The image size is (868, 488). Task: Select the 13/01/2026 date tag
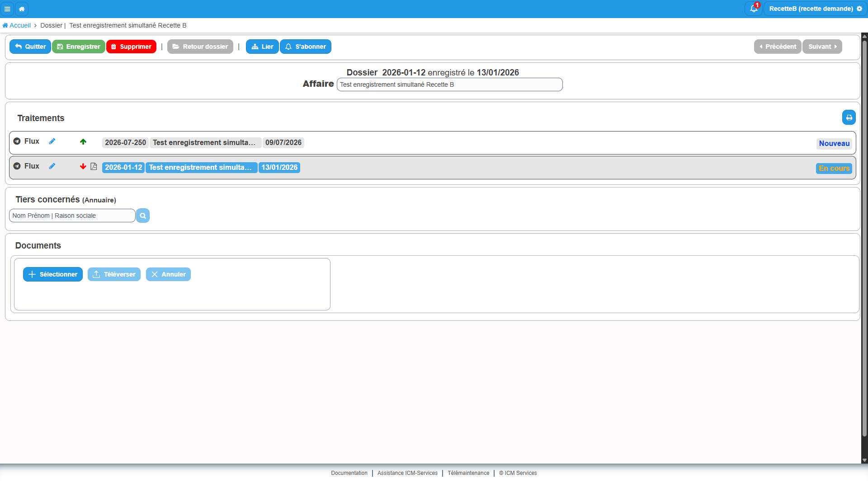click(x=279, y=168)
